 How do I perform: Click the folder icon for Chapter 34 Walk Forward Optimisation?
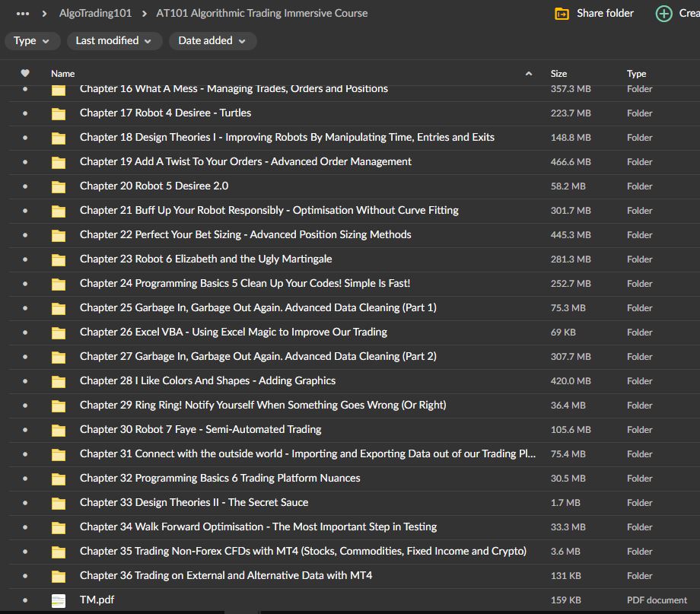(59, 527)
